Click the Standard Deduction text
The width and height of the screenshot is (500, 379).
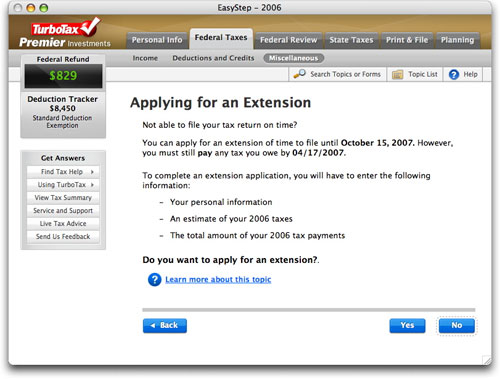pos(62,118)
